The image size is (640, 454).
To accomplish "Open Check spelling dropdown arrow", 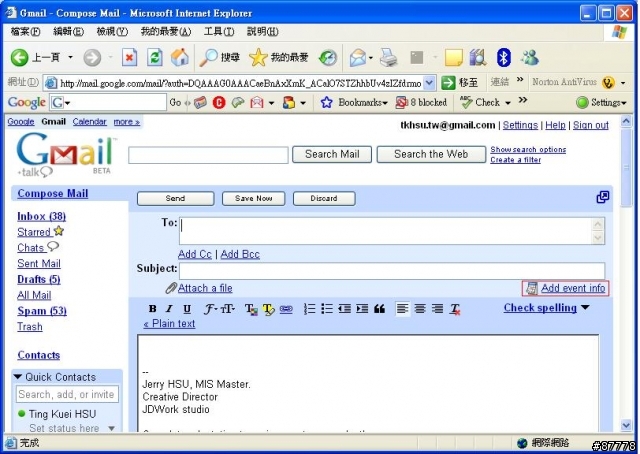I will tap(585, 307).
